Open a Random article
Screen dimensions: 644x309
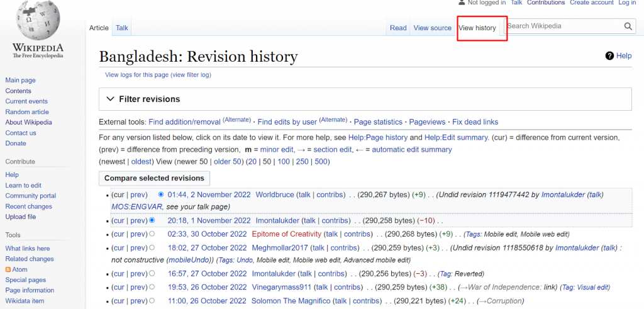27,112
